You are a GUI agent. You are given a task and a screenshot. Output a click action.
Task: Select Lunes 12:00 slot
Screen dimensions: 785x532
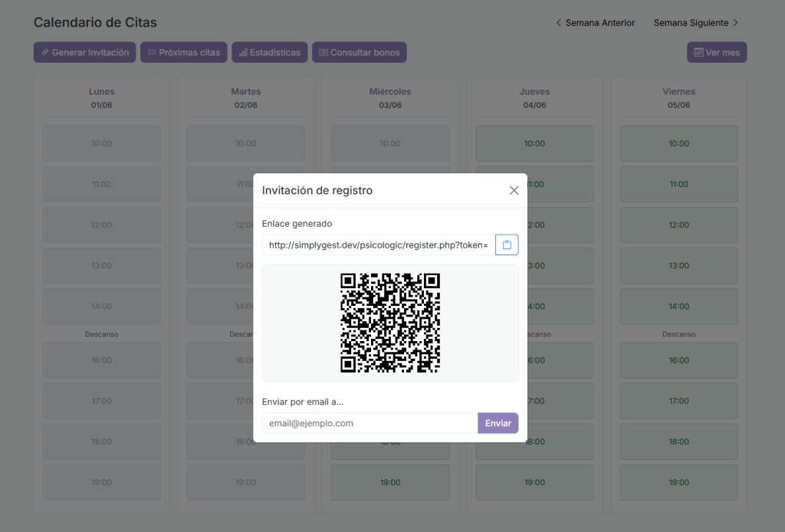coord(102,225)
